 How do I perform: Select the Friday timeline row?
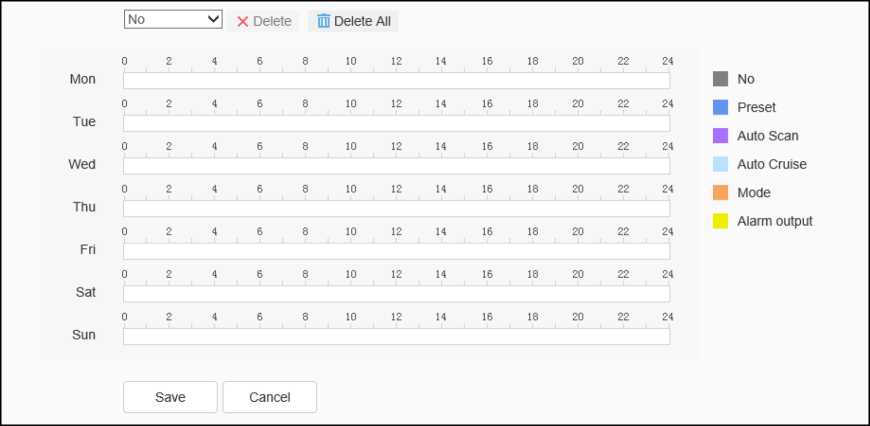396,250
